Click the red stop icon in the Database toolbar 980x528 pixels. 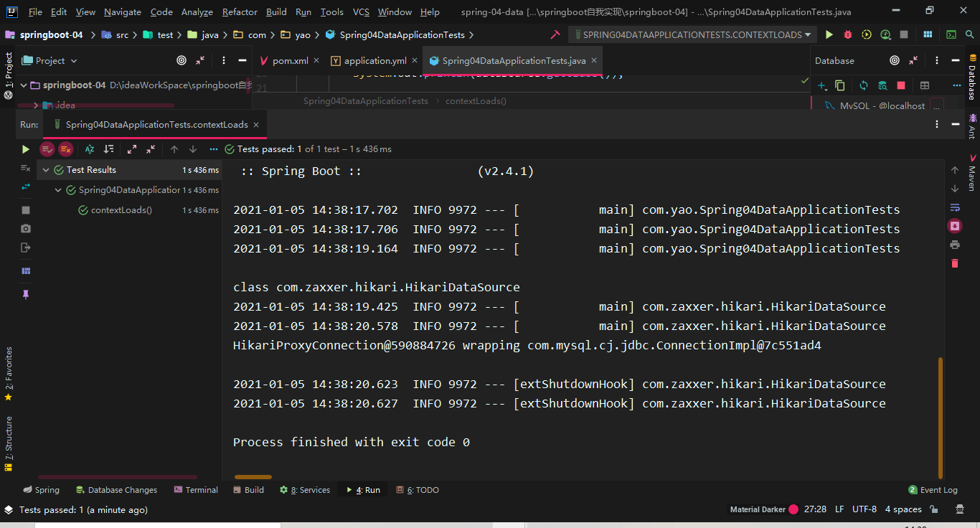pyautogui.click(x=901, y=85)
